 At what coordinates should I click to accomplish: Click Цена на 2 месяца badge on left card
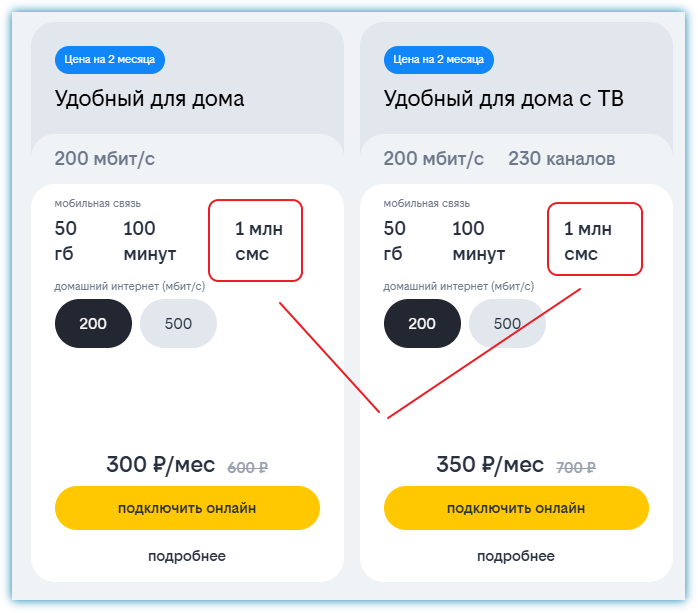[109, 60]
